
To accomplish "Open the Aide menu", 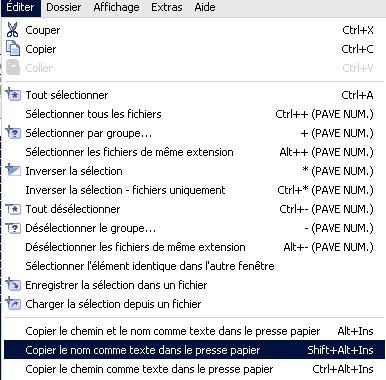I will 205,7.
